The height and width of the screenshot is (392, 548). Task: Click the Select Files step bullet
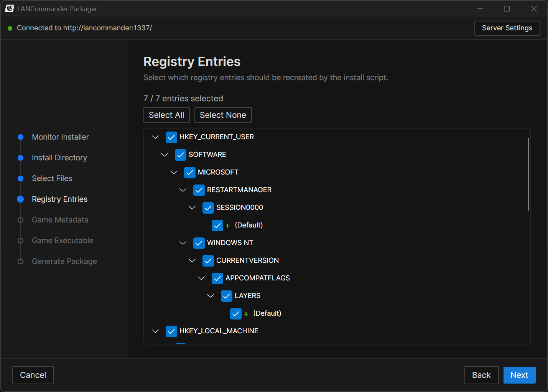pos(21,179)
